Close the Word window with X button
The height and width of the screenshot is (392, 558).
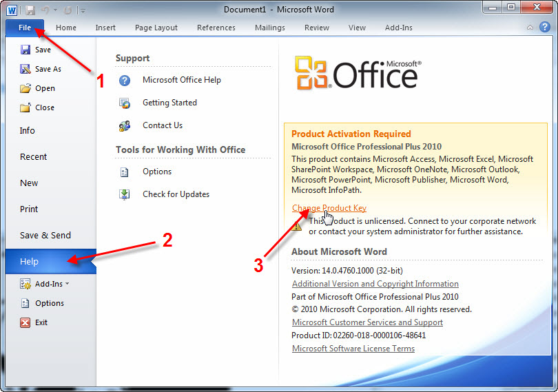(537, 8)
